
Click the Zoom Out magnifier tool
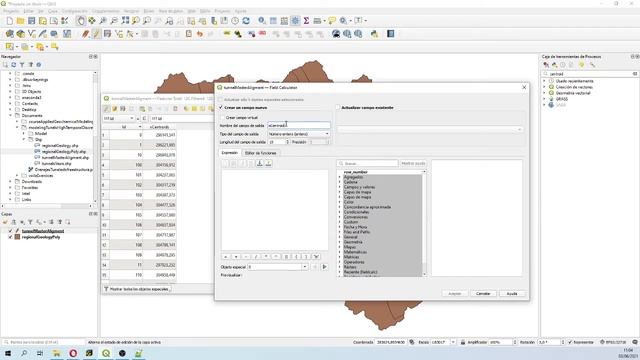[114, 21]
